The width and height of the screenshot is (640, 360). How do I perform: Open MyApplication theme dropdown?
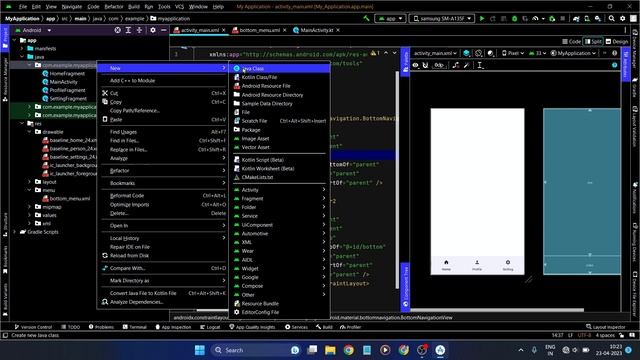[573, 53]
